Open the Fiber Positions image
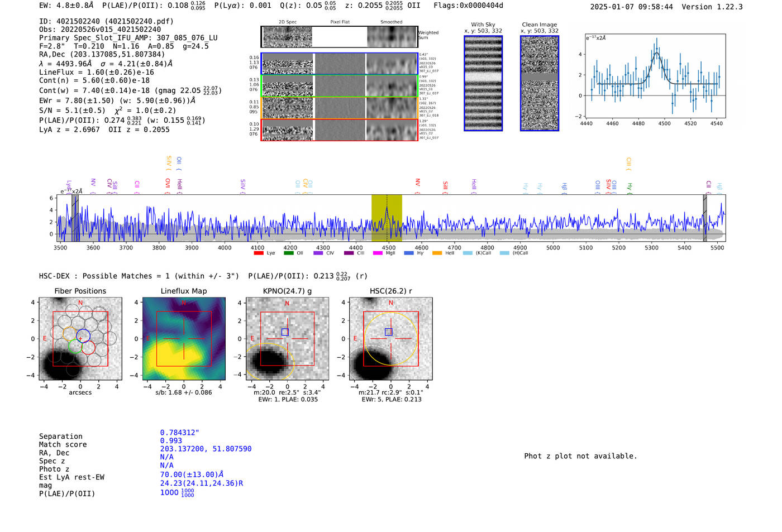This screenshot has width=782, height=532. pos(80,339)
